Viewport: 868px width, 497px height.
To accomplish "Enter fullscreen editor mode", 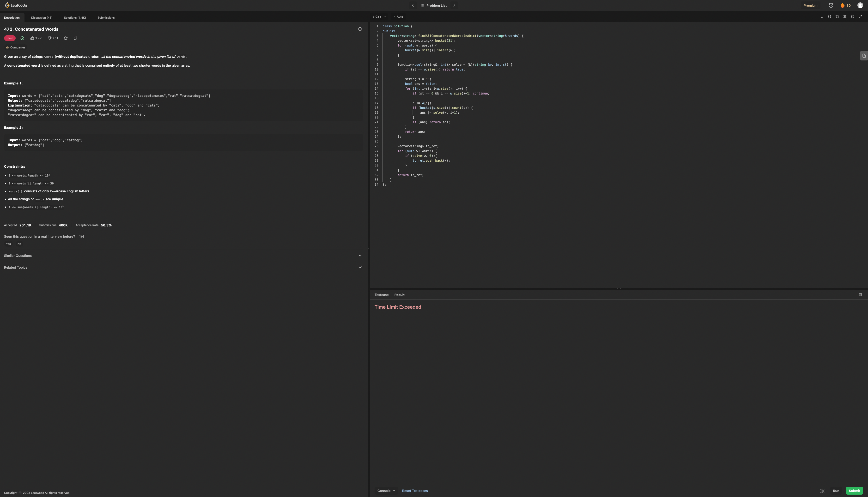I will 860,17.
